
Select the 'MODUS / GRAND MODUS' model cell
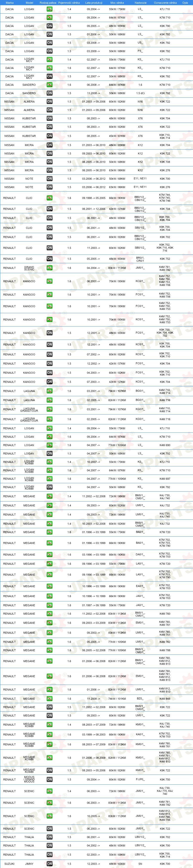29,779
